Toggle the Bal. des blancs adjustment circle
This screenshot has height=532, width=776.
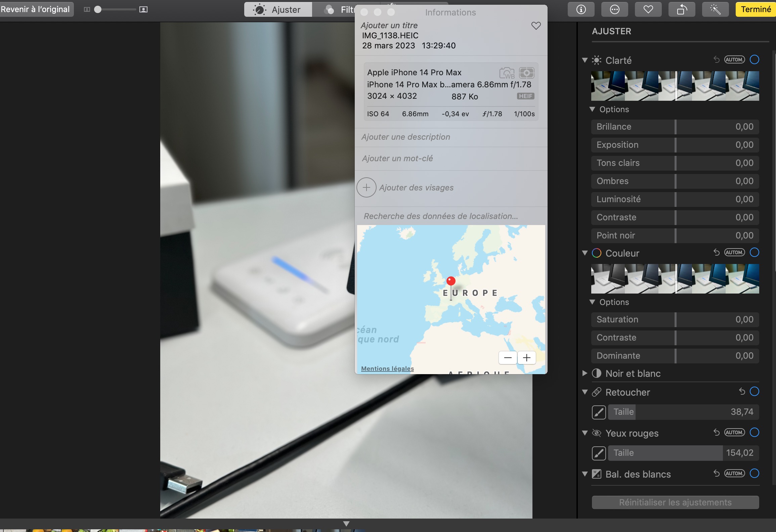click(x=754, y=474)
